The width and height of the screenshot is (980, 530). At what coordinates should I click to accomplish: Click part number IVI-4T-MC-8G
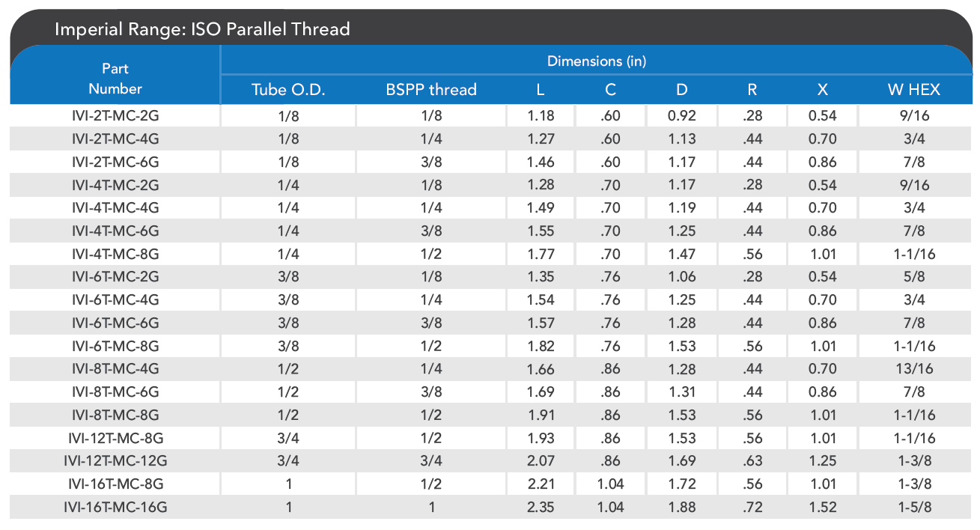115,254
